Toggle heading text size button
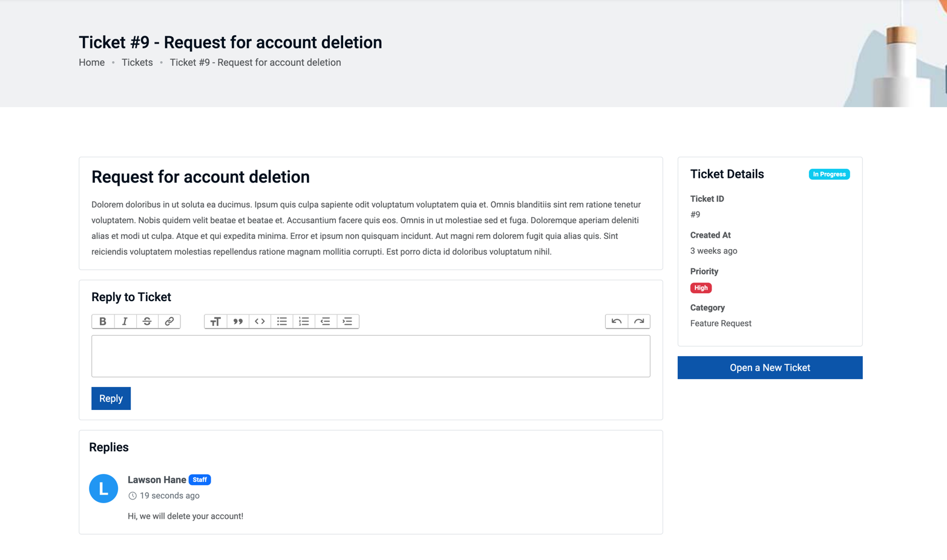Image resolution: width=947 pixels, height=560 pixels. point(215,321)
